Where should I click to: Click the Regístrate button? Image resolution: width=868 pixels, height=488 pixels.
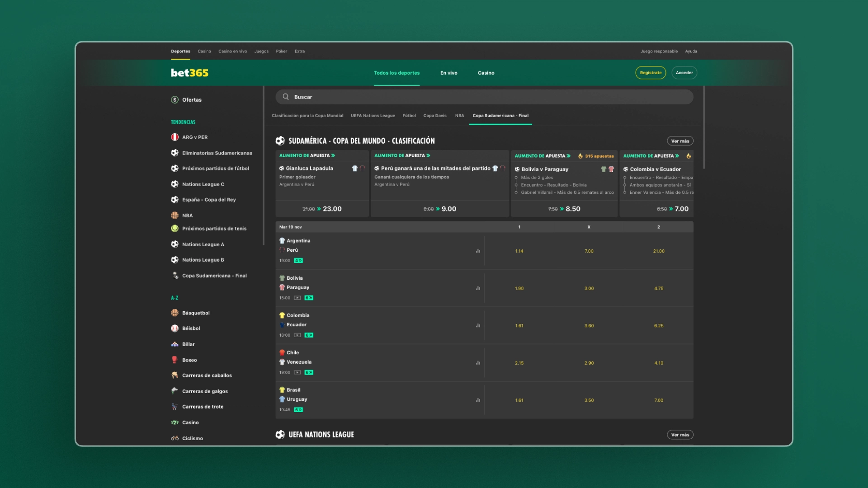pos(651,73)
